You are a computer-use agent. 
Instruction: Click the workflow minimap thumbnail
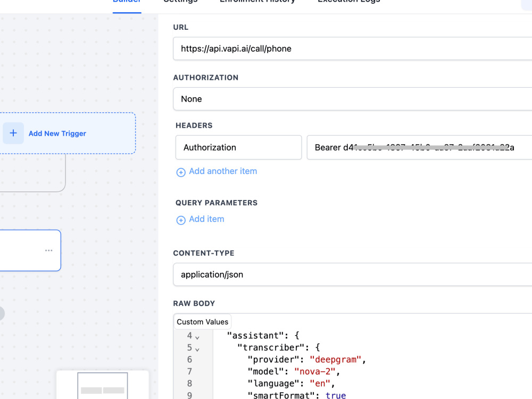[103, 385]
